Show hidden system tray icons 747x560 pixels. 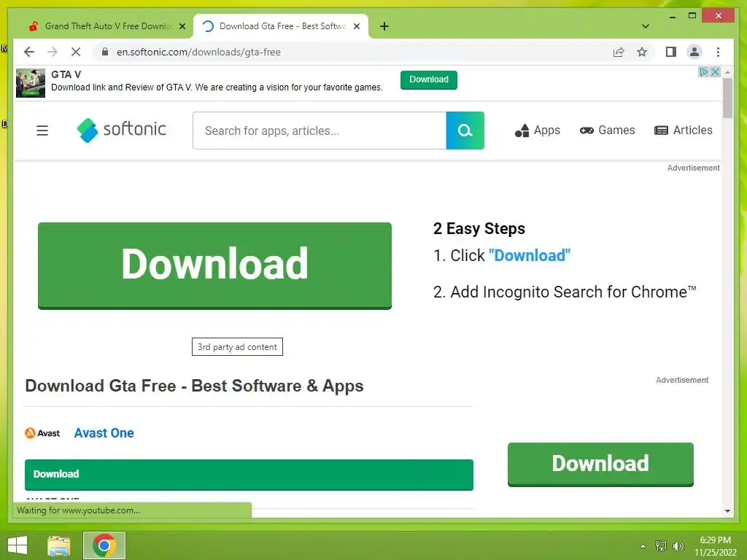click(x=643, y=546)
